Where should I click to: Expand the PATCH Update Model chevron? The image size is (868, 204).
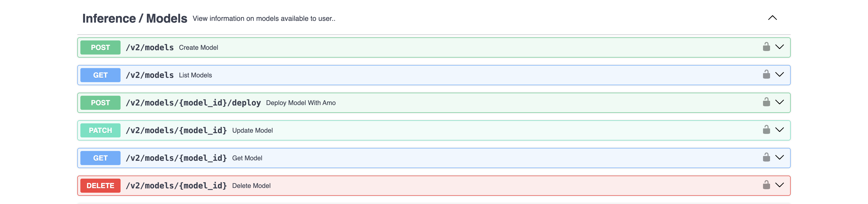[x=779, y=130]
